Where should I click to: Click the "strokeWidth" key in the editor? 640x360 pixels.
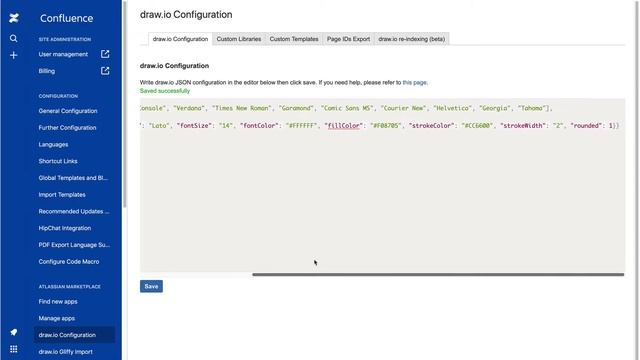523,126
